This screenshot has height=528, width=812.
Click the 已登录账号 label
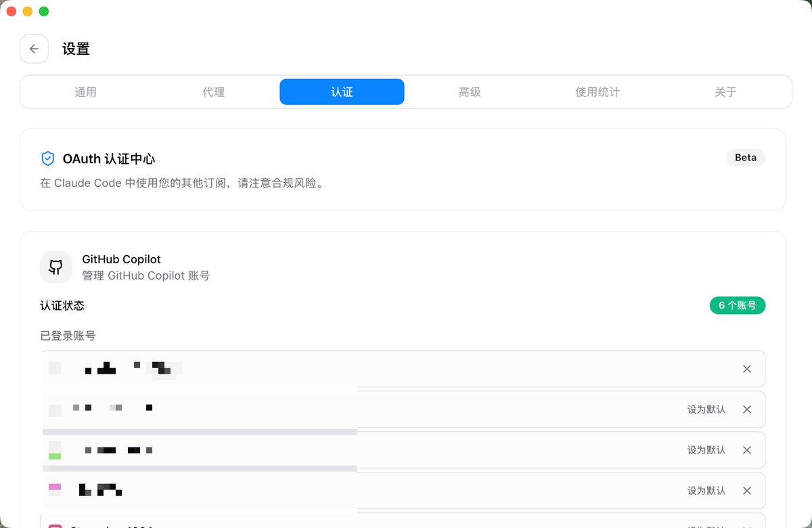click(x=68, y=336)
